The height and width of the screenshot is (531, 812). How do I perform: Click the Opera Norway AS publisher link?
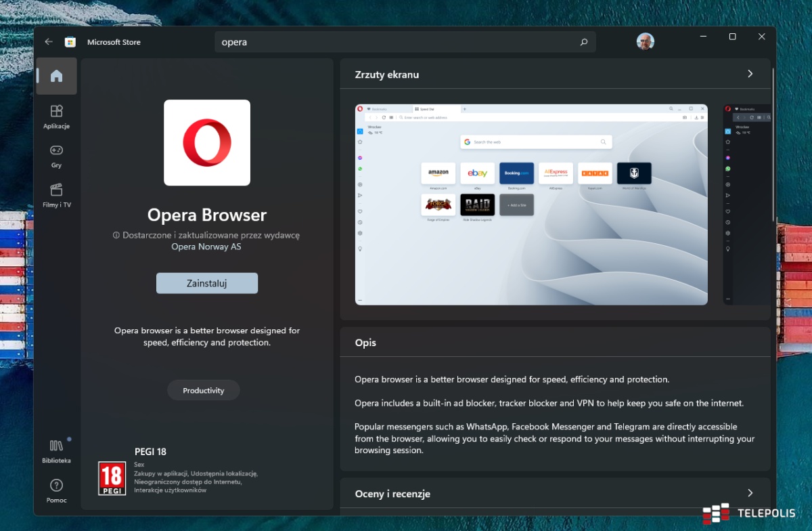pyautogui.click(x=206, y=247)
